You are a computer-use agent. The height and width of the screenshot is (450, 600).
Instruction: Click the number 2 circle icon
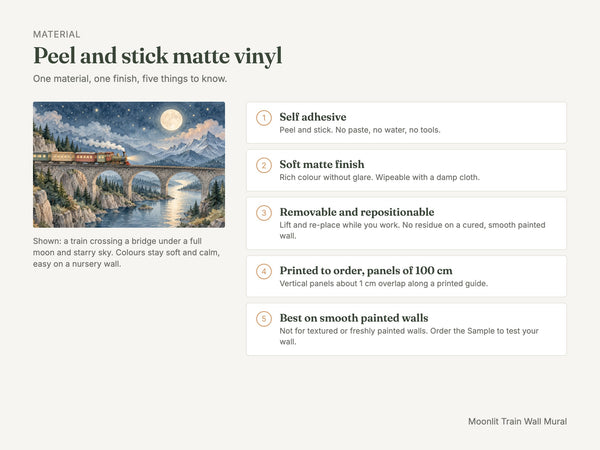pyautogui.click(x=264, y=165)
